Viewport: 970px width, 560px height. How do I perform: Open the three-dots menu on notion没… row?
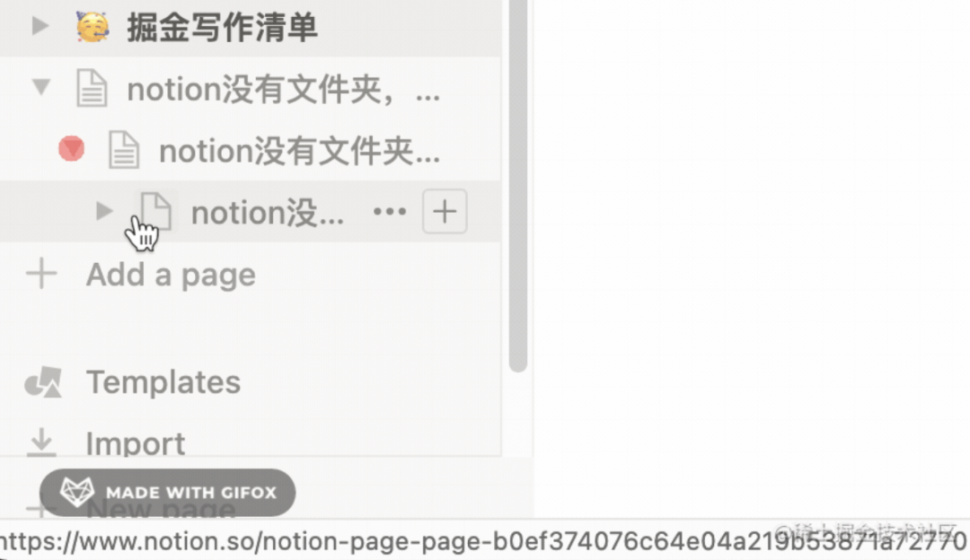click(390, 212)
